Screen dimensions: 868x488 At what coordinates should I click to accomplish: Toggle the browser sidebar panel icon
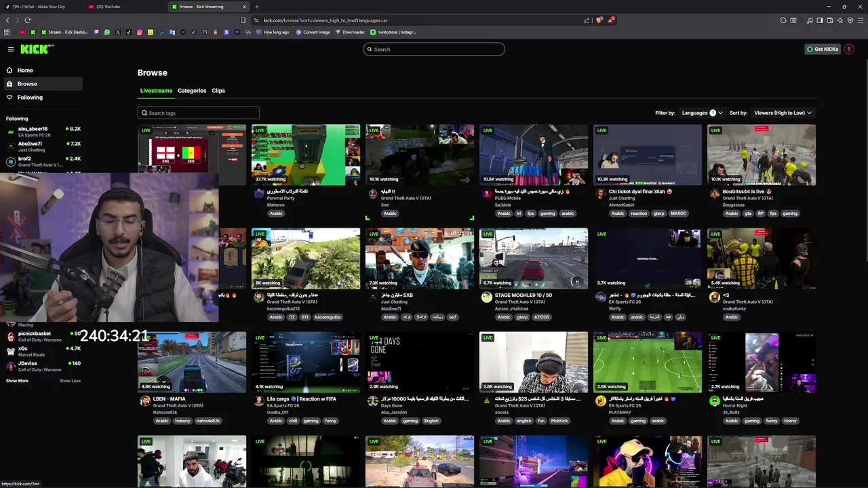tap(820, 20)
